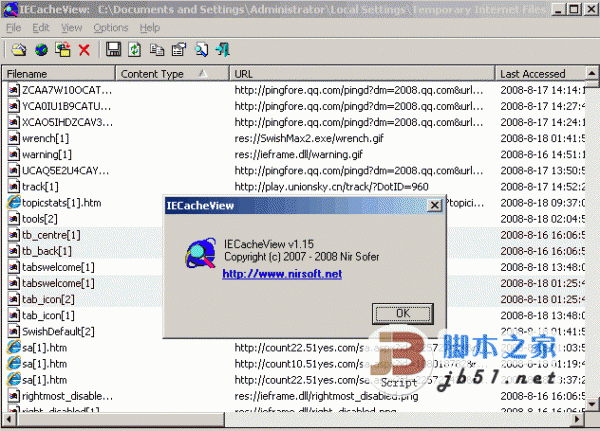Click the play.unionsky.cn track URL cell

(331, 186)
